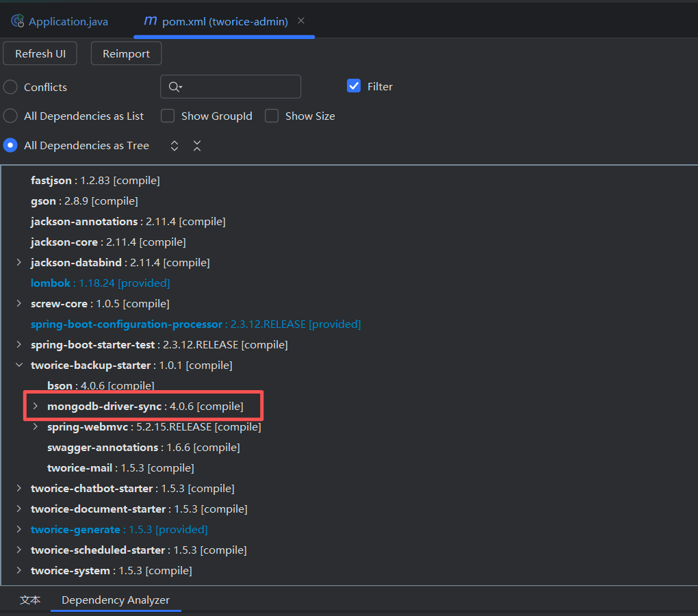
Task: Click Reimport button
Action: tap(126, 53)
